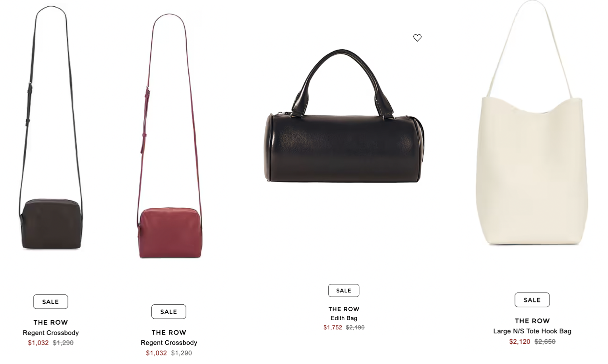608x364 pixels.
Task: Open the burgundy Regent Crossbody image
Action: (169, 136)
